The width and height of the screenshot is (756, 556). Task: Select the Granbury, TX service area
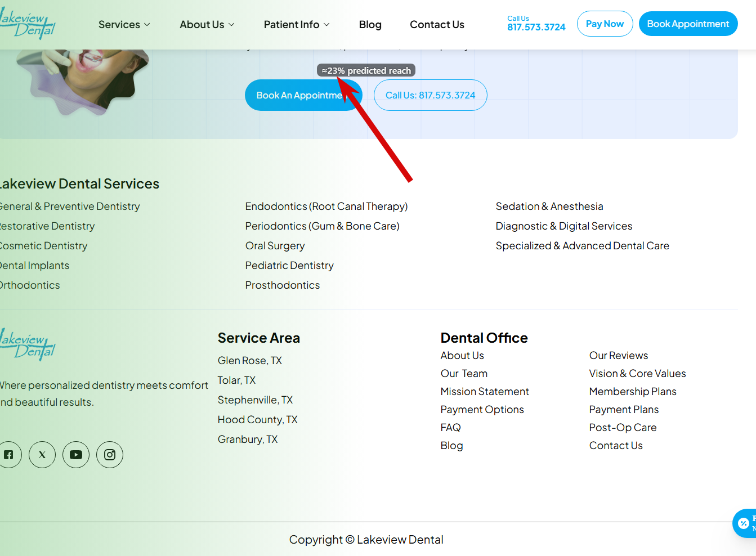(x=248, y=440)
